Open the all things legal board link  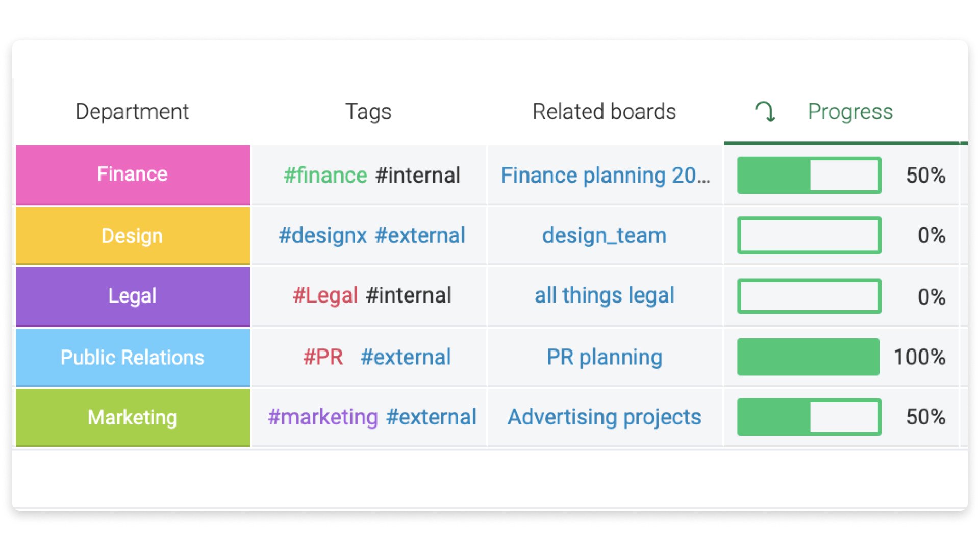coord(604,295)
